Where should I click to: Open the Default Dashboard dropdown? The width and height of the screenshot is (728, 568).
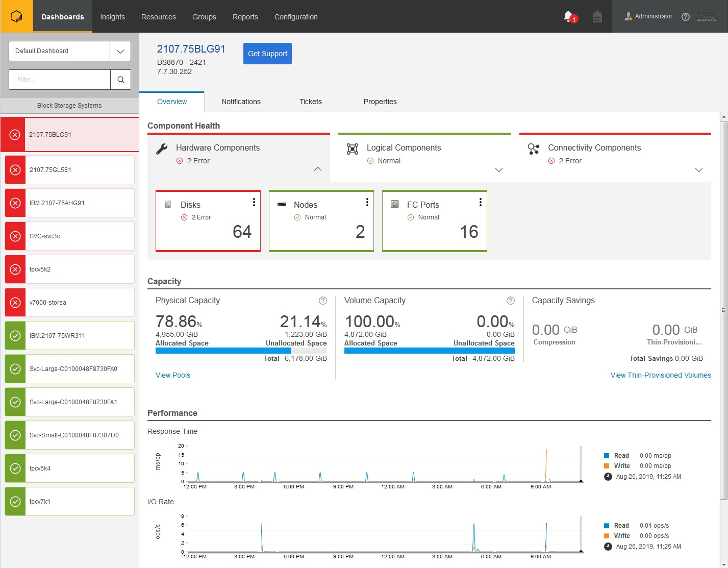click(x=120, y=51)
